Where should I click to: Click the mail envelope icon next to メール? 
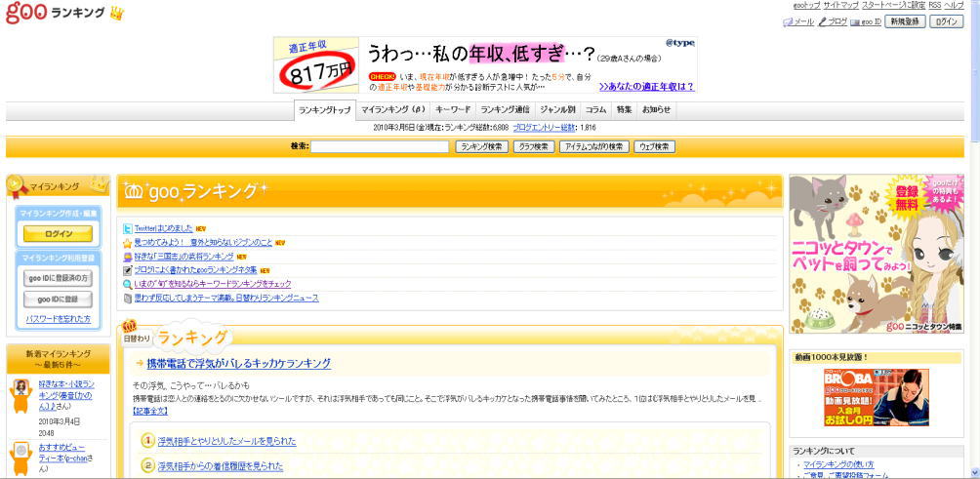(x=788, y=21)
